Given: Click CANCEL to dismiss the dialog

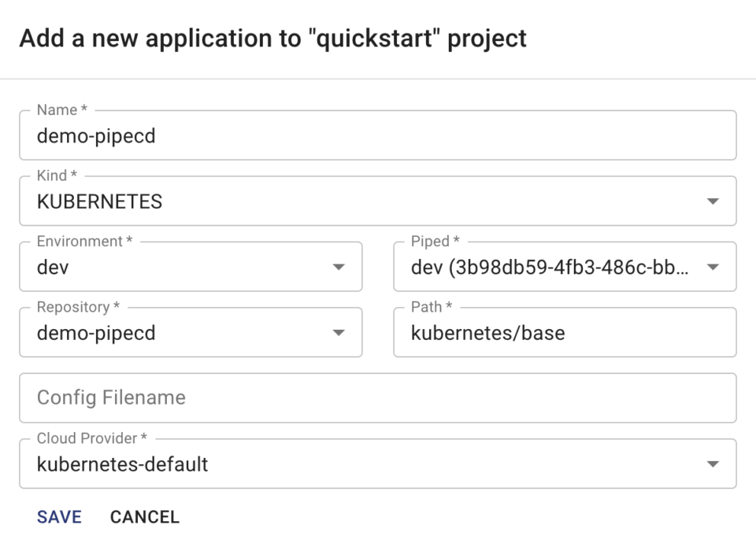Looking at the screenshot, I should click(144, 517).
